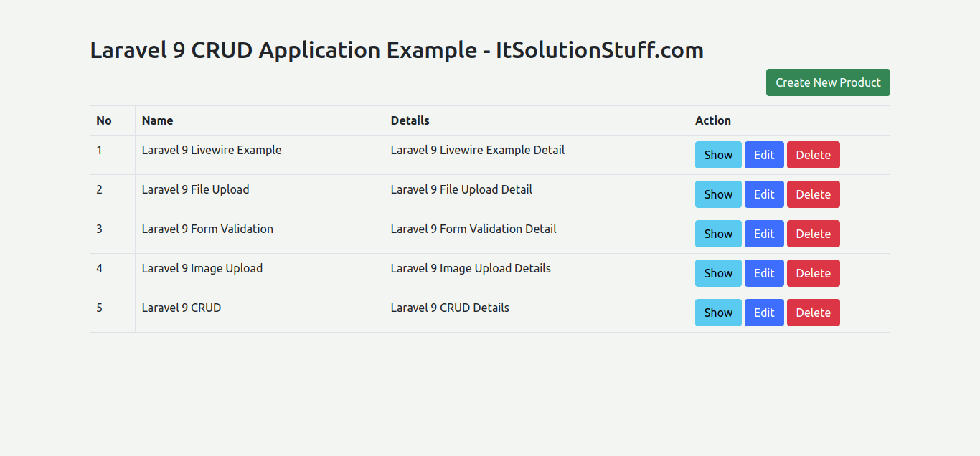This screenshot has height=456, width=980.
Task: Delete the Laravel 9 Form Validation product
Action: click(813, 234)
